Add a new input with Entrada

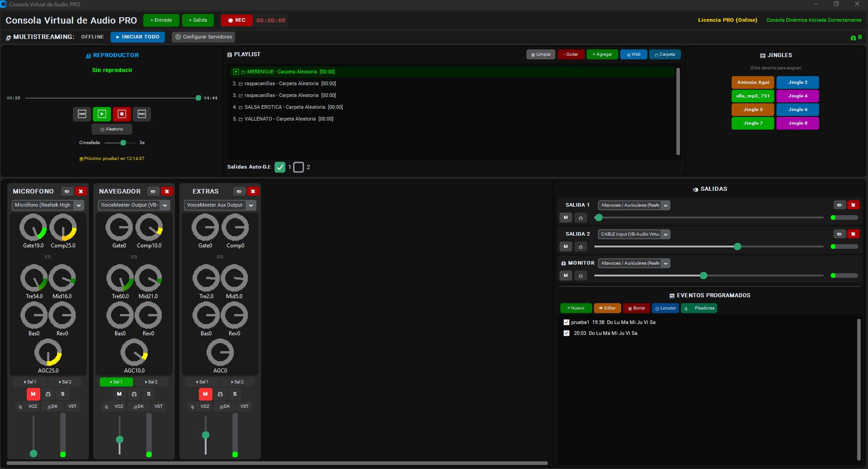[161, 20]
